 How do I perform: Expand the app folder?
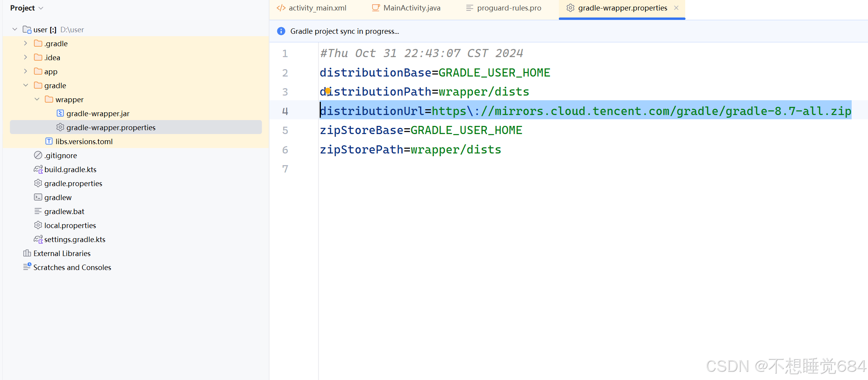click(26, 71)
